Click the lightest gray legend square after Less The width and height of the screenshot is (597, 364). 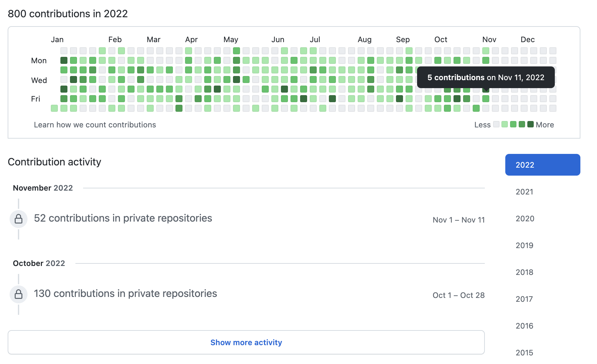496,124
